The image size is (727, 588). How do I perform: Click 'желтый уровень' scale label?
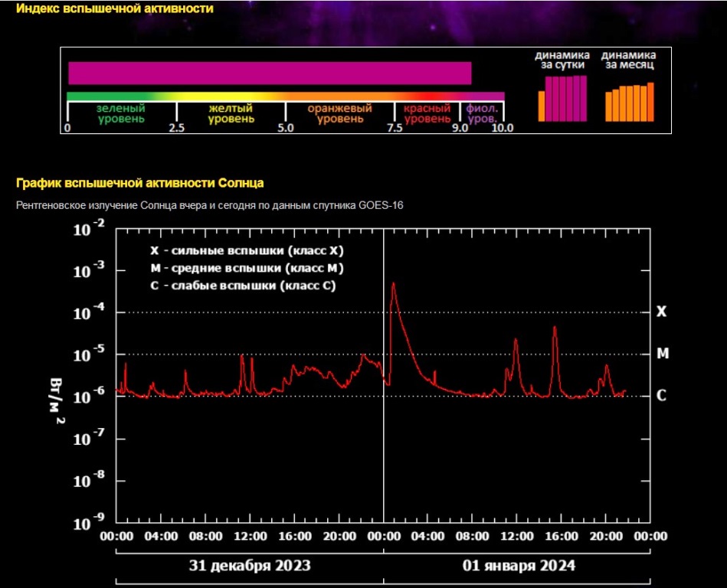pyautogui.click(x=231, y=113)
